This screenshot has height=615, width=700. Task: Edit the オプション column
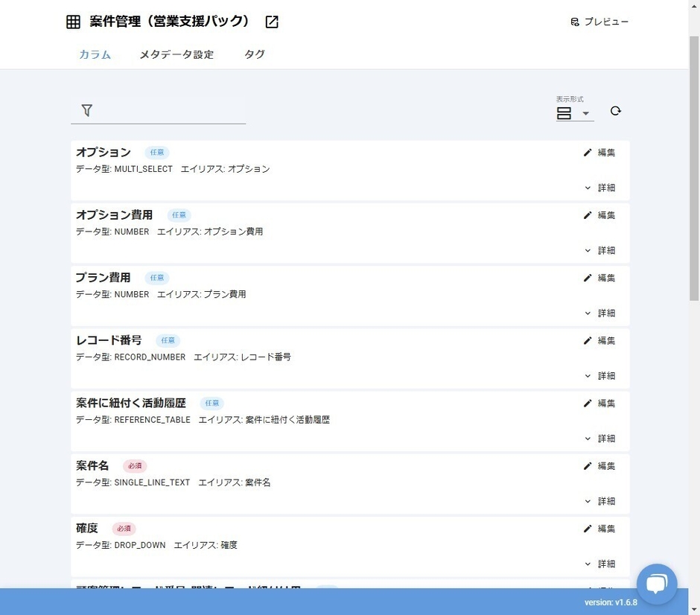(599, 153)
